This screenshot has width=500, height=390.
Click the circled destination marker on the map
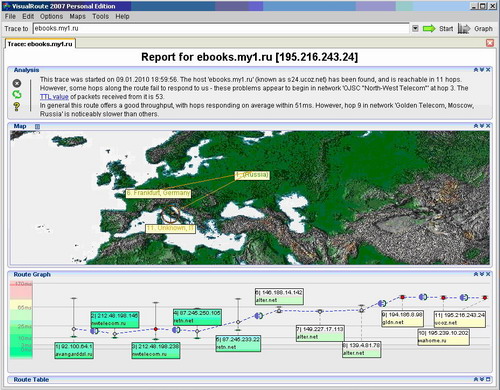click(x=171, y=214)
